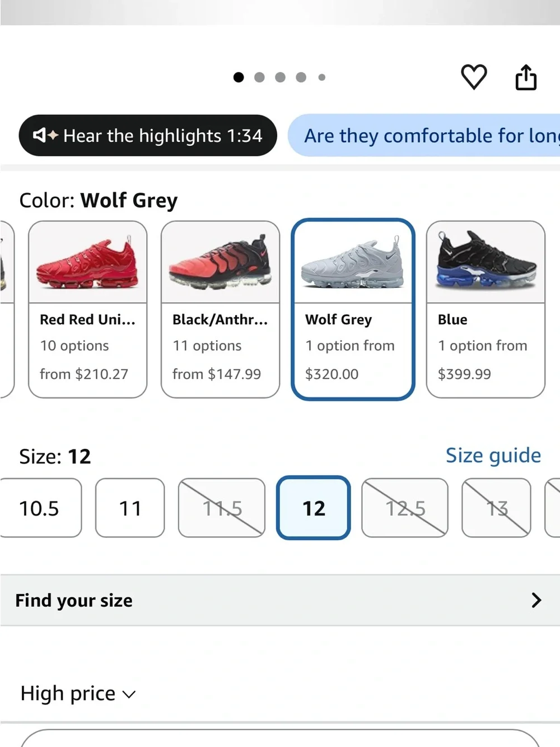Click the 'from $147.99' price text
Image resolution: width=560 pixels, height=747 pixels.
click(x=217, y=374)
